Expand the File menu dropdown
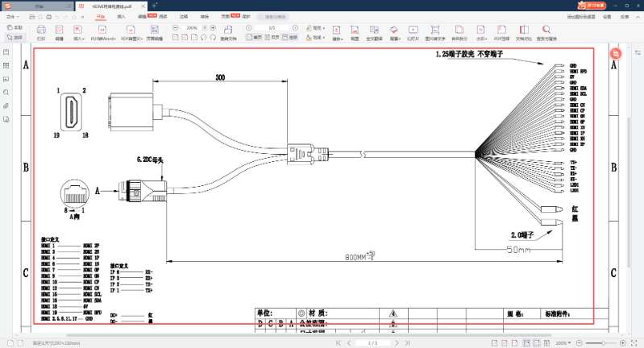 pos(12,16)
